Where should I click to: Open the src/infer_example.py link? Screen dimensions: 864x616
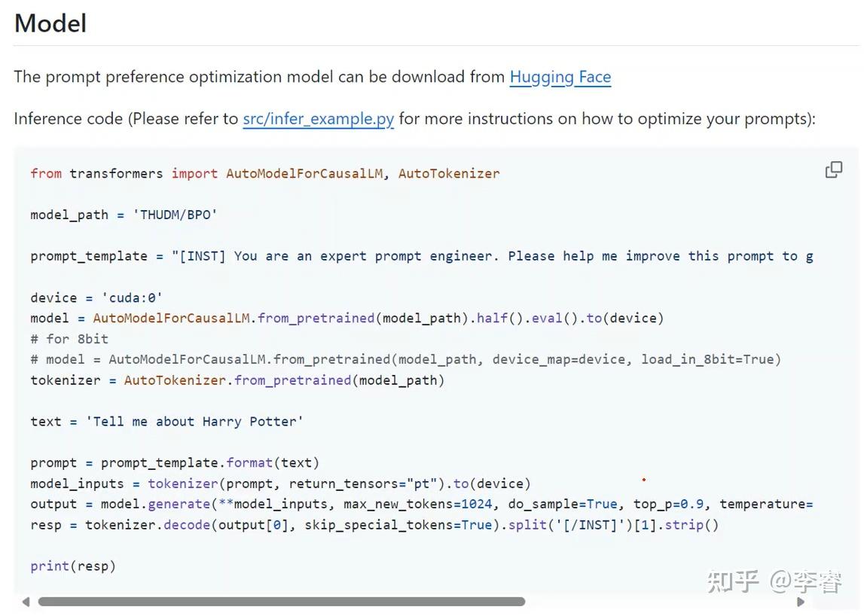(x=318, y=119)
